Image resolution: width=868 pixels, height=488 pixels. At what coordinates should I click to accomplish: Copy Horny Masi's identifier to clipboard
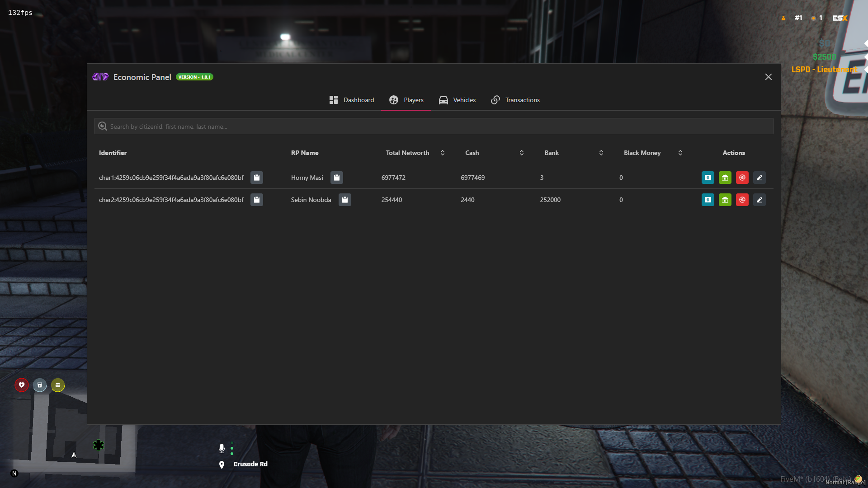pos(257,178)
